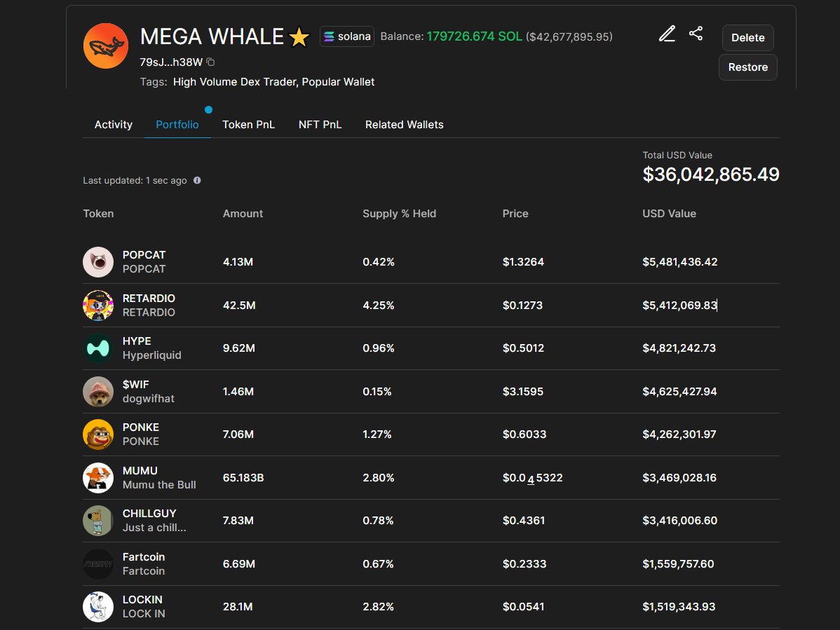
Task: Click the Token column header
Action: tap(99, 214)
